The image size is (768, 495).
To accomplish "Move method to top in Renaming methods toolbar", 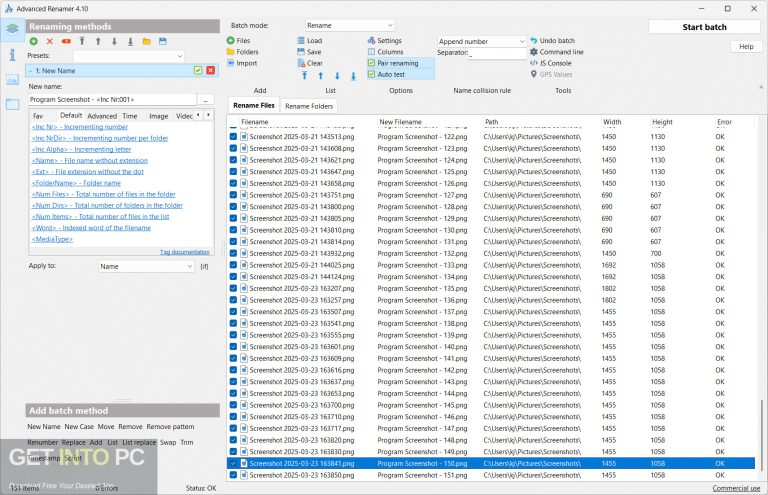I will pyautogui.click(x=82, y=42).
